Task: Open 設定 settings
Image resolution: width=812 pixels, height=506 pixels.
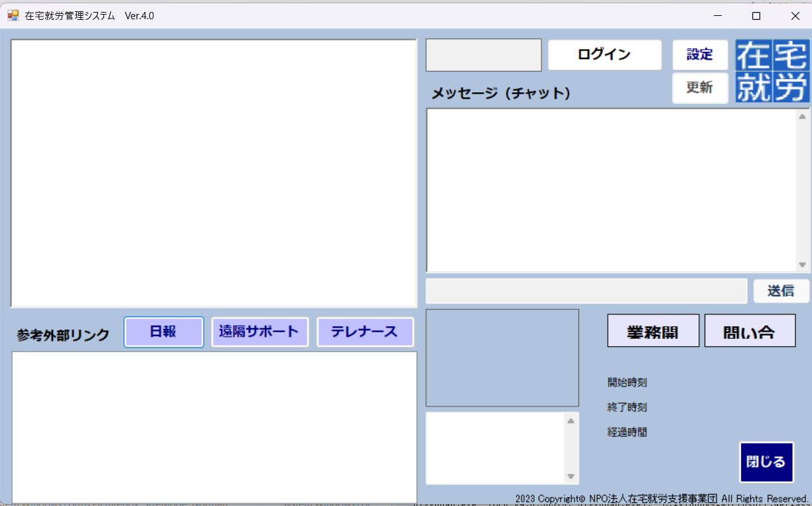Action: pos(700,55)
